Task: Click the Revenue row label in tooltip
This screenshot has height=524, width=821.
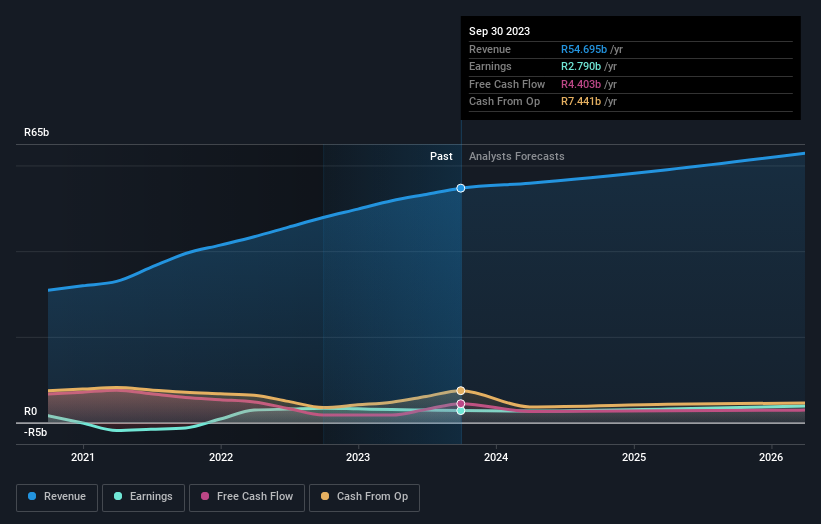Action: point(490,49)
